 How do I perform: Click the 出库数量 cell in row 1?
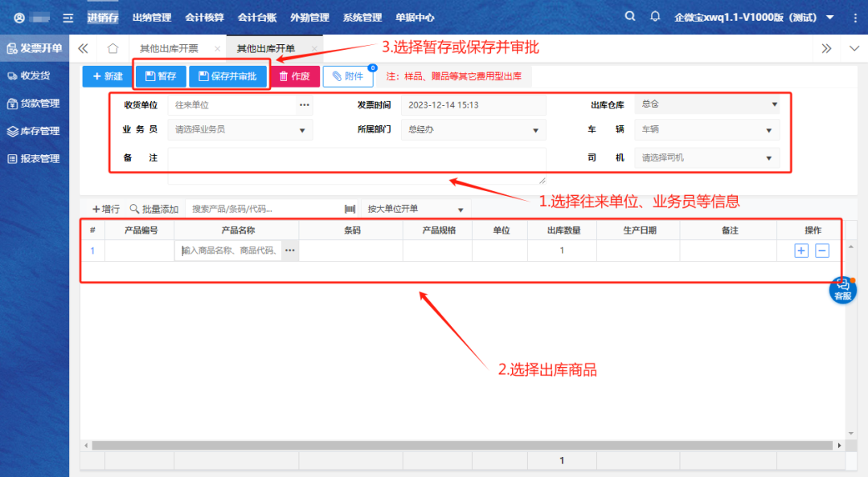click(x=562, y=251)
